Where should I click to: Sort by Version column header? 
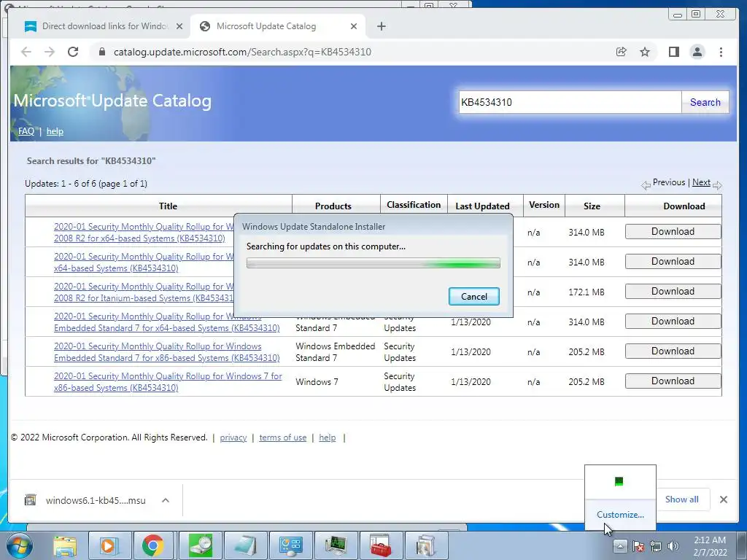[x=544, y=205]
